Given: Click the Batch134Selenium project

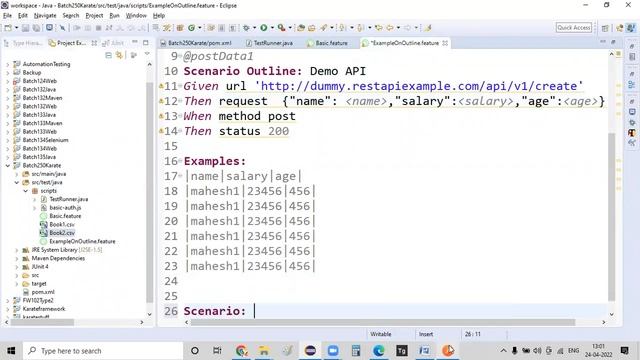Looking at the screenshot, I should pos(45,140).
